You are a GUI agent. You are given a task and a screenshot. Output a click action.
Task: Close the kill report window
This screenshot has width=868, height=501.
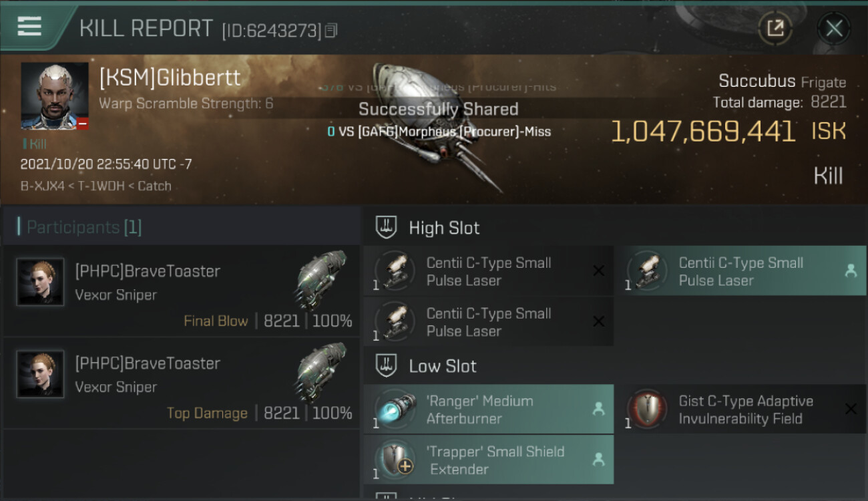(834, 28)
